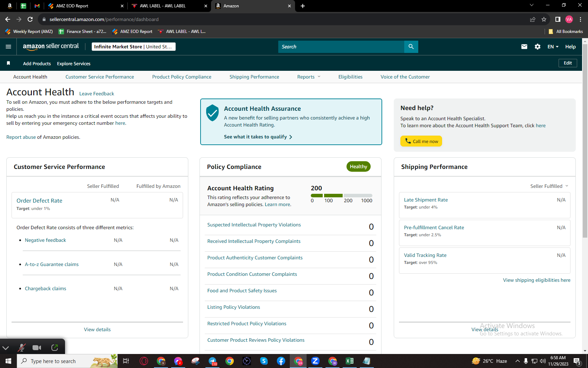Screen dimensions: 588x368
Task: Open A-to-z Guarantee claims link
Action: tap(52, 264)
